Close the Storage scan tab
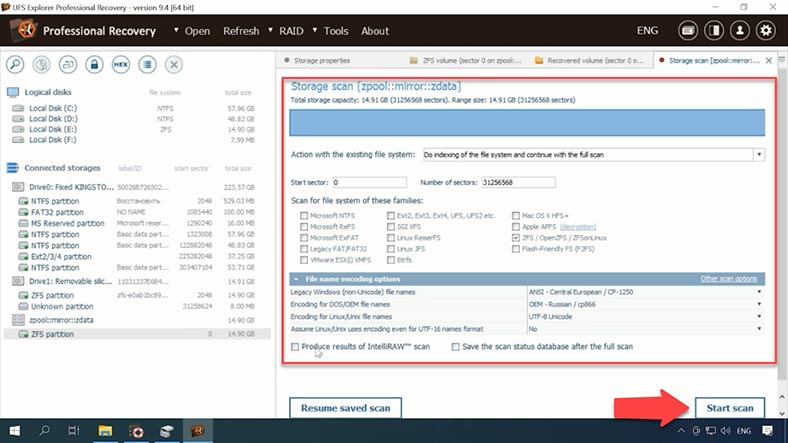Screen dimensions: 788x443 click(x=768, y=60)
